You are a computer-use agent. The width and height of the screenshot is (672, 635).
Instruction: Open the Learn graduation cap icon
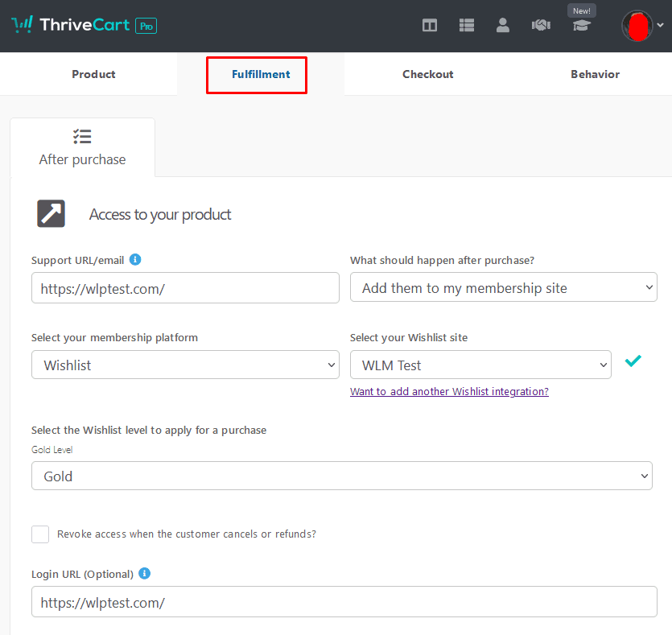coord(581,26)
